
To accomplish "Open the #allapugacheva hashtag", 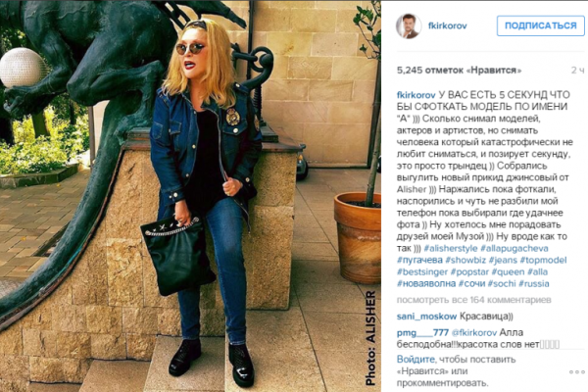I will click(514, 248).
